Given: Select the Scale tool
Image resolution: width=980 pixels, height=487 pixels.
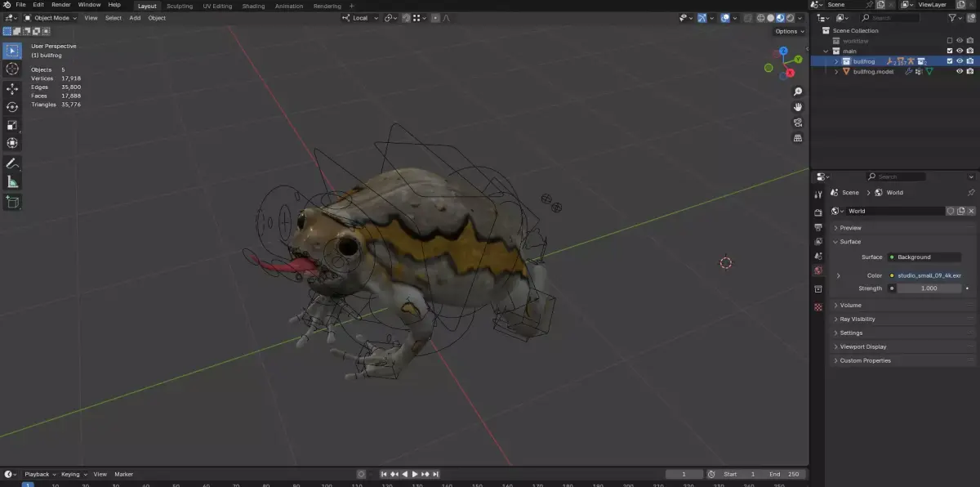Looking at the screenshot, I should (12, 125).
